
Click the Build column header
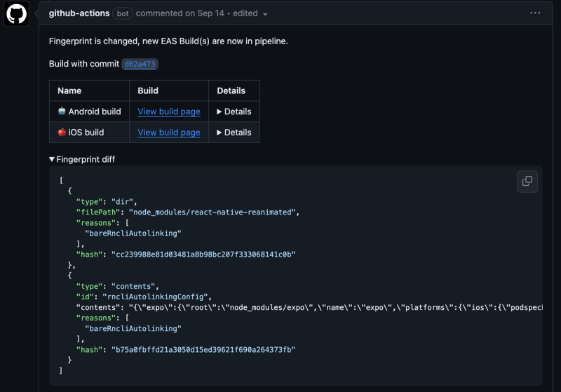[x=148, y=91]
